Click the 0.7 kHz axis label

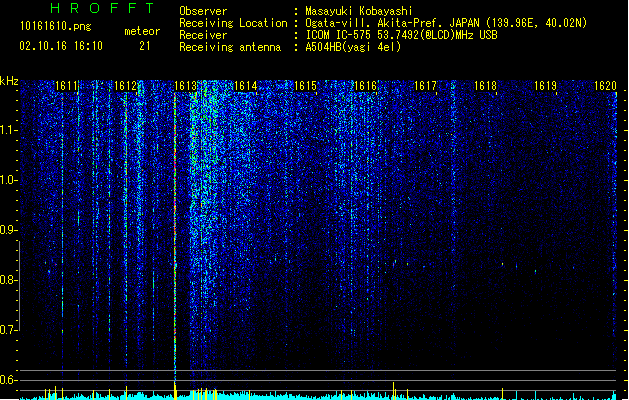tap(9, 330)
